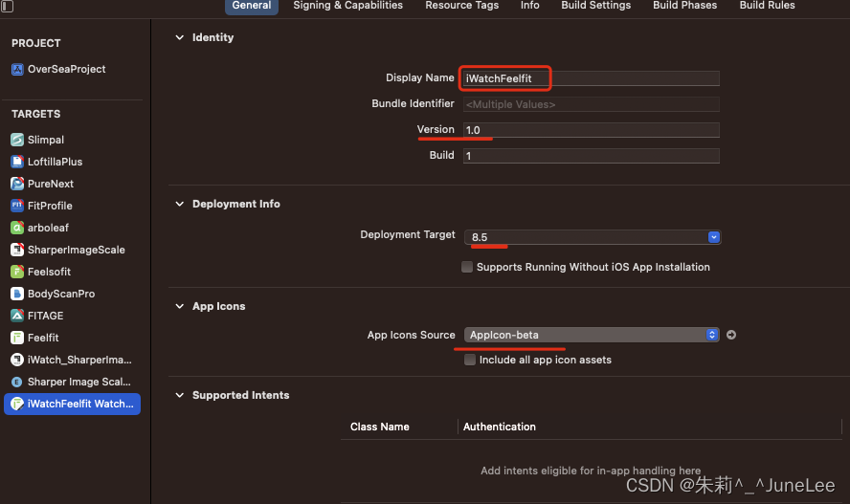
Task: Select the SharperImageScale target name
Action: [77, 250]
